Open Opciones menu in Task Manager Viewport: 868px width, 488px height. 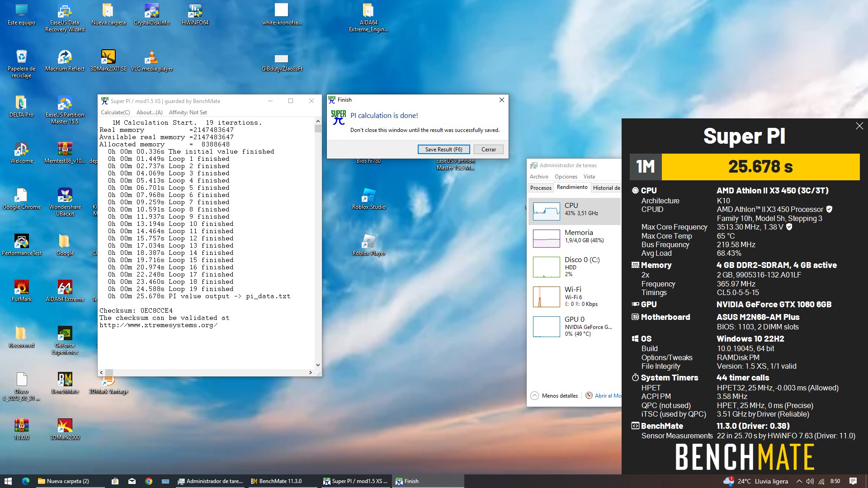pos(566,177)
